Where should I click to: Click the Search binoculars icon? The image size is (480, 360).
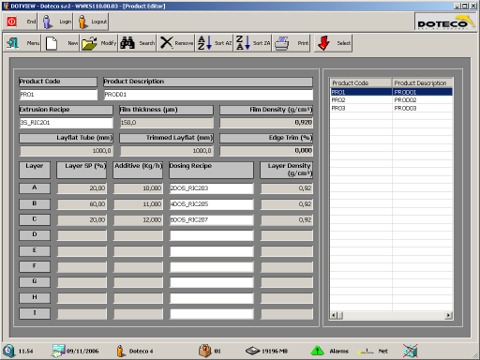[128, 43]
